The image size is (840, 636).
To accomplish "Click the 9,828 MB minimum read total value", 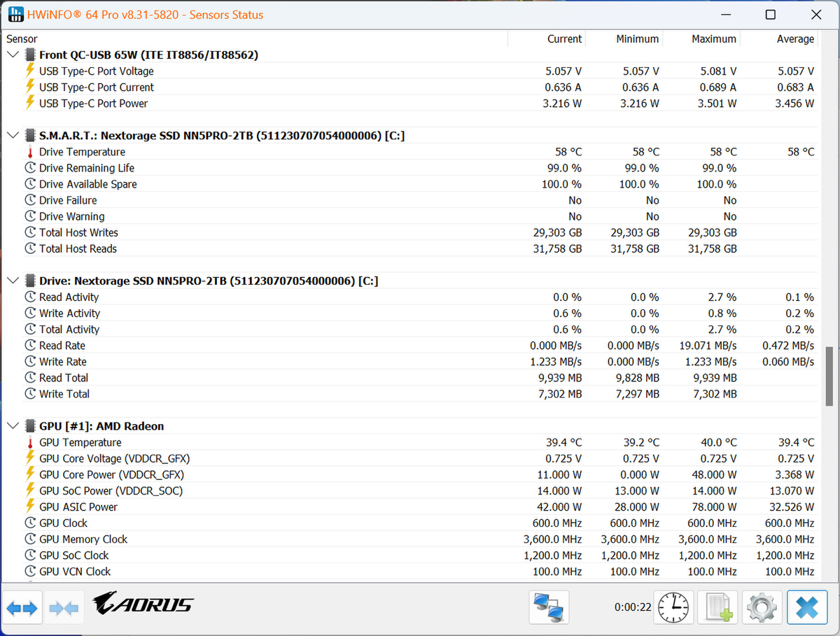I will [x=637, y=377].
